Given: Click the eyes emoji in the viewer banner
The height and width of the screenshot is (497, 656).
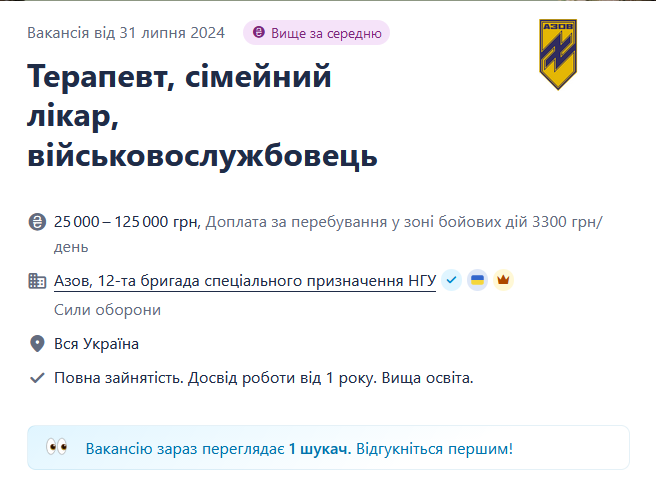Looking at the screenshot, I should 57,447.
